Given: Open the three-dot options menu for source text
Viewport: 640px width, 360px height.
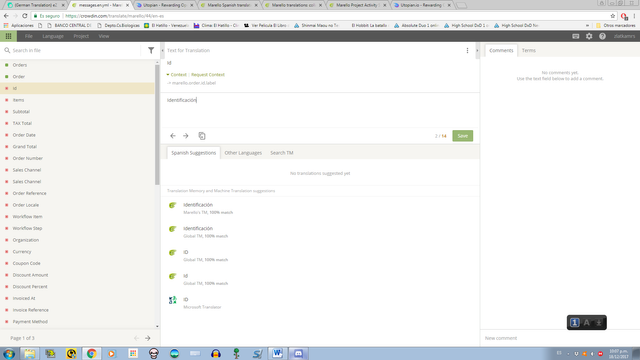Looking at the screenshot, I should click(x=467, y=51).
